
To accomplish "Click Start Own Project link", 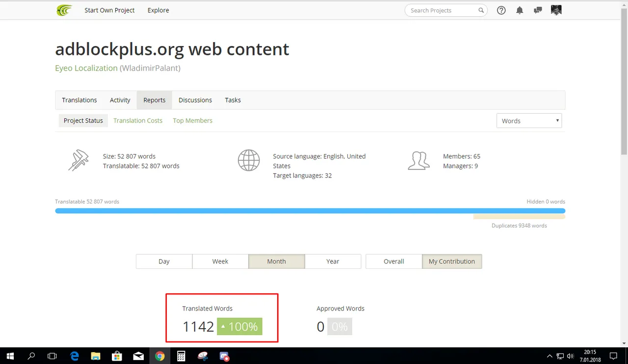I will 109,10.
